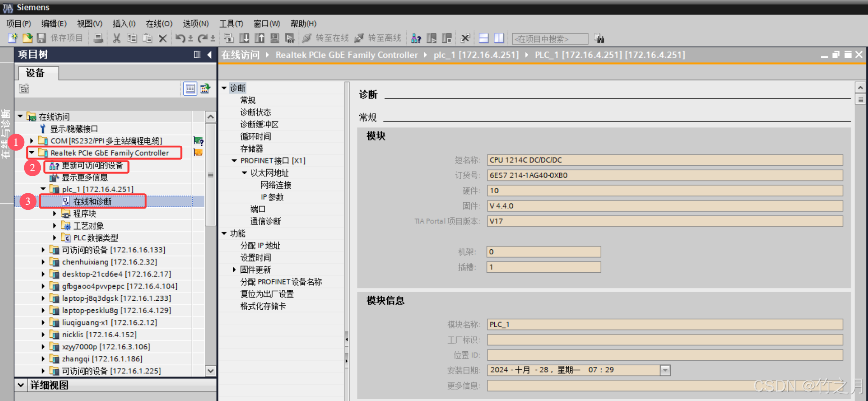
Task: Open the 视图(V) menu
Action: 90,24
